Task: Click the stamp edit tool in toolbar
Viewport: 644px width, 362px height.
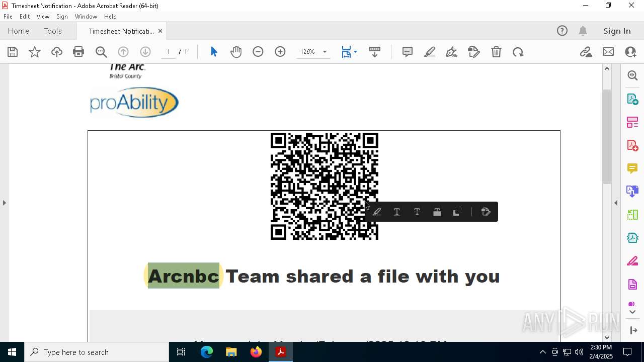Action: [x=474, y=52]
